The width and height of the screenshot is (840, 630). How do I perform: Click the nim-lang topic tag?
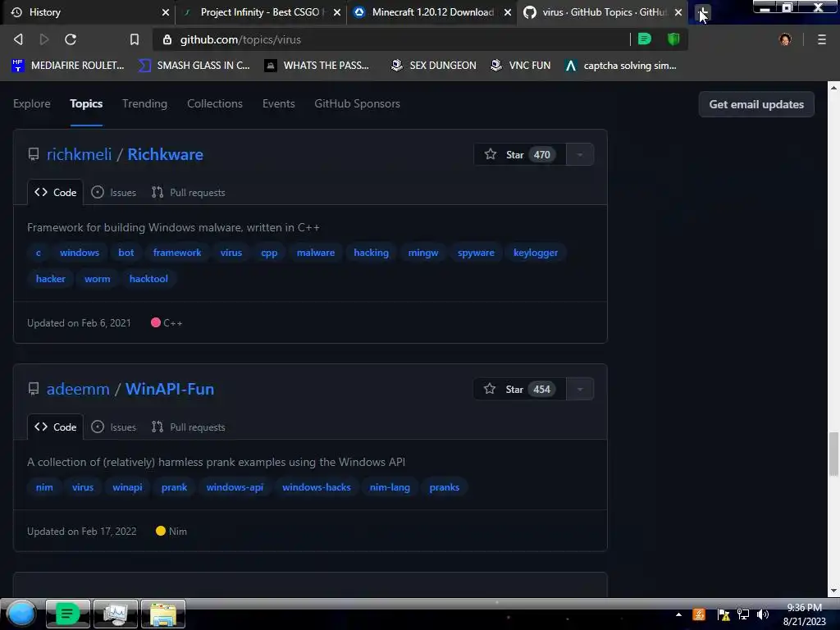tap(390, 487)
